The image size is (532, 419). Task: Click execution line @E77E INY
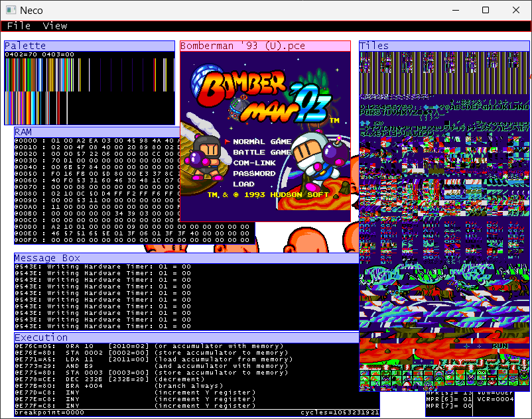point(135,399)
